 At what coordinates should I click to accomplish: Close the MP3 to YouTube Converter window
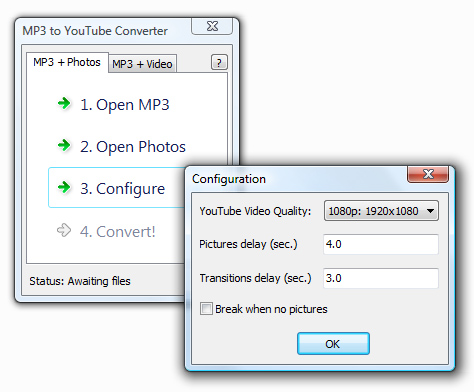coord(212,26)
